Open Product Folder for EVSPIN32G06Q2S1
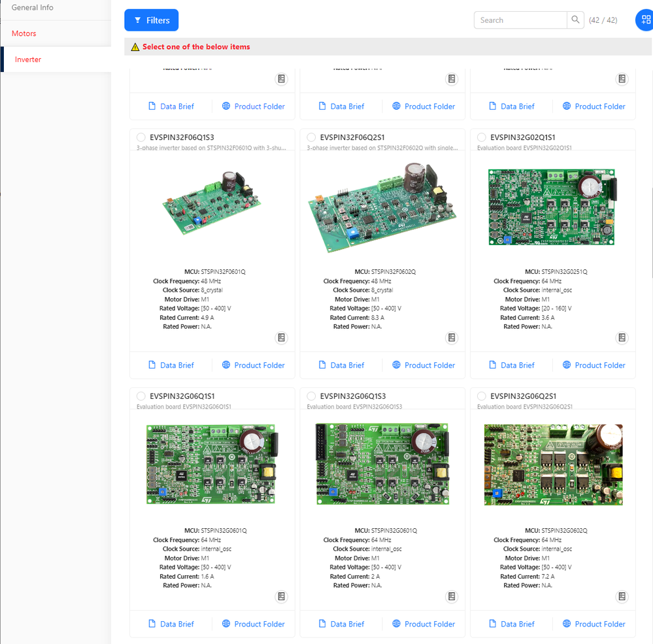Viewport: 653px width, 644px height. 594,624
